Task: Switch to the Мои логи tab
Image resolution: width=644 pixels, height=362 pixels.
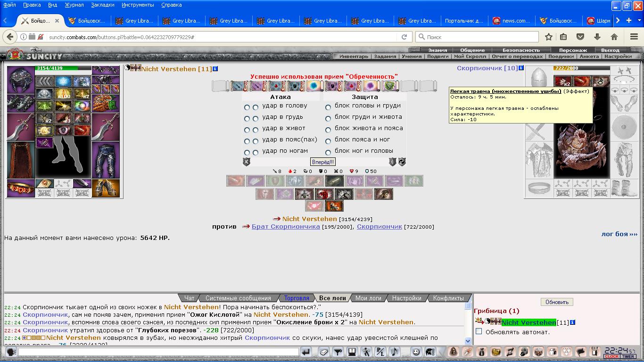Action: (x=368, y=298)
